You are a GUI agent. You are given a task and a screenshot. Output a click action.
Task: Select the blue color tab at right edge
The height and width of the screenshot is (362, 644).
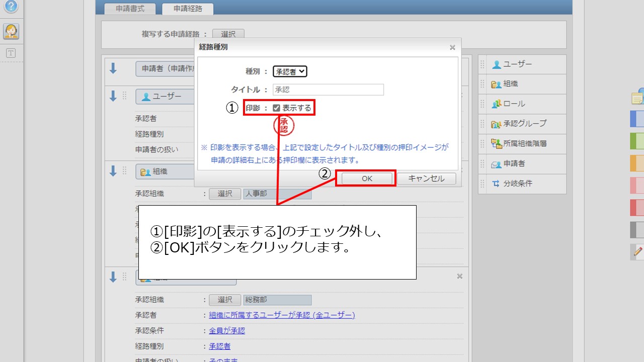tap(637, 119)
